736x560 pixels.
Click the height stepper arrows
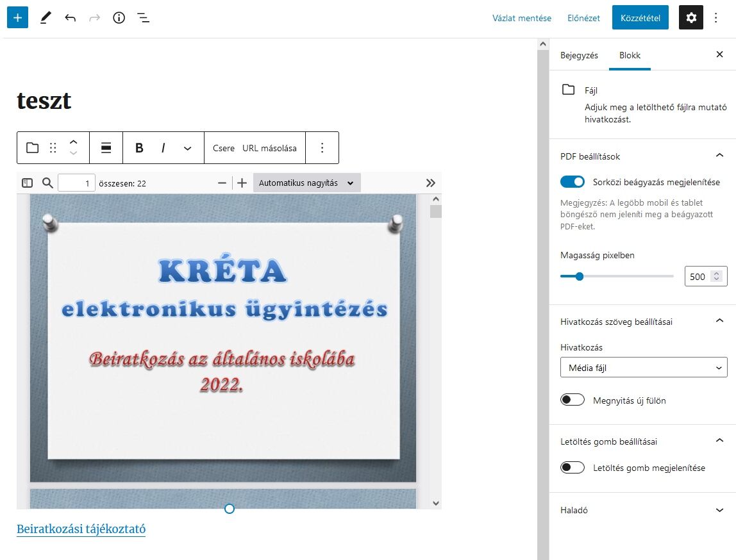tap(716, 276)
